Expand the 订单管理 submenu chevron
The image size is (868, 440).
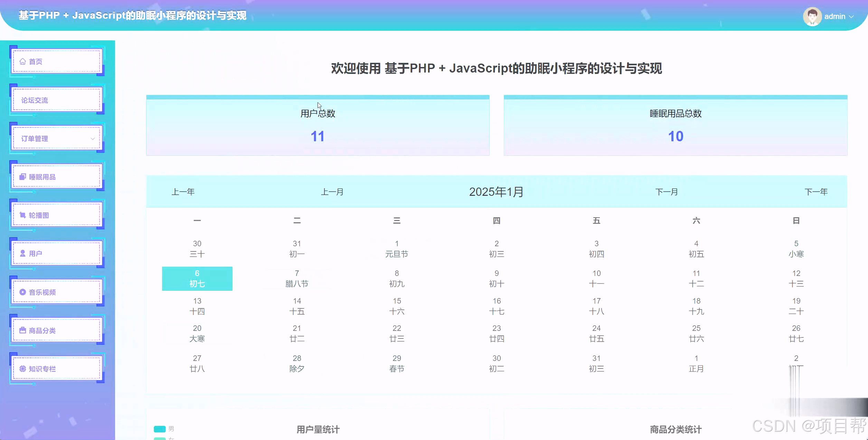[x=93, y=138]
